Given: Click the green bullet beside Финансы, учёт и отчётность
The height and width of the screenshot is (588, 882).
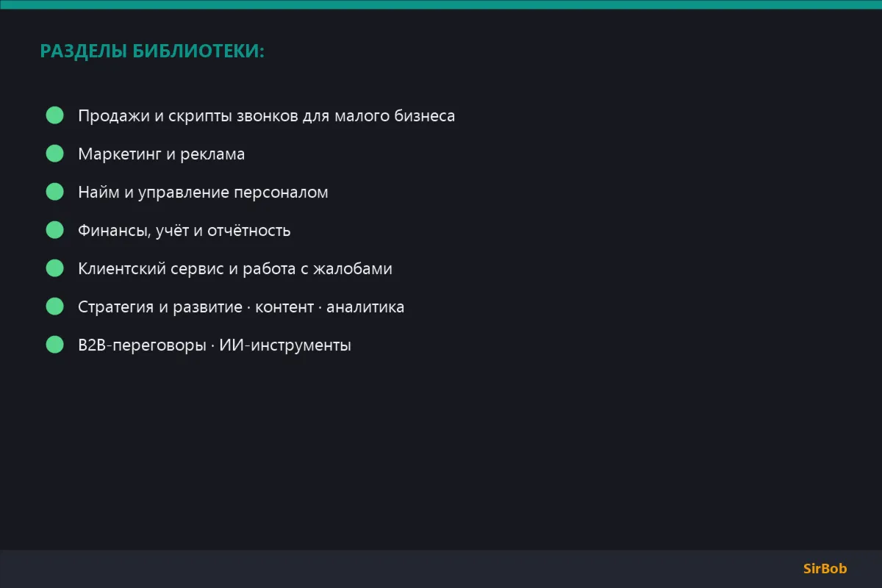Looking at the screenshot, I should (x=55, y=230).
